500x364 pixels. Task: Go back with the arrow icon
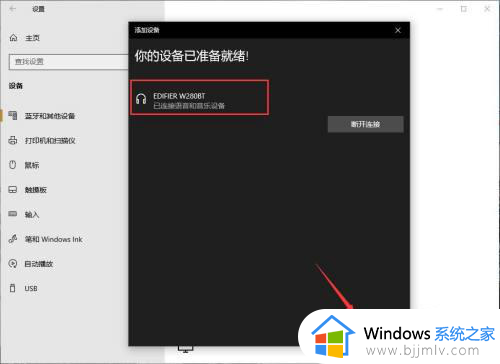[x=12, y=9]
